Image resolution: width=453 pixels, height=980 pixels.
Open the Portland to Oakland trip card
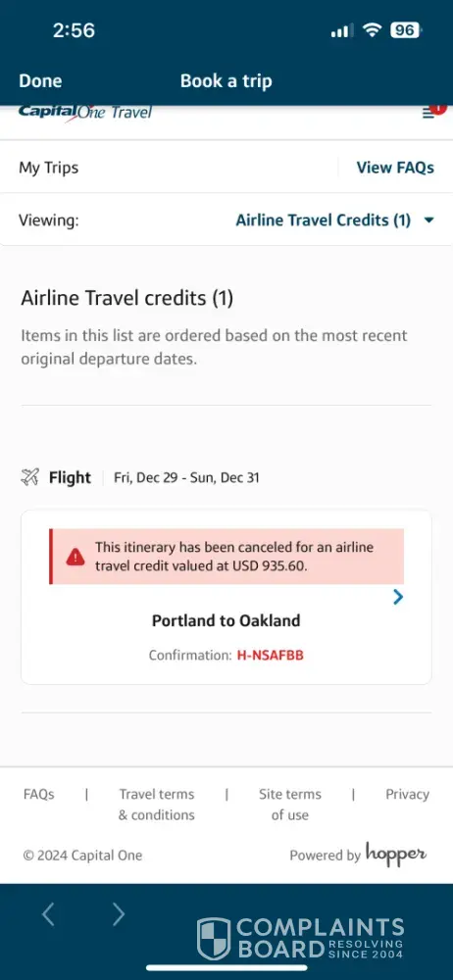pyautogui.click(x=226, y=598)
